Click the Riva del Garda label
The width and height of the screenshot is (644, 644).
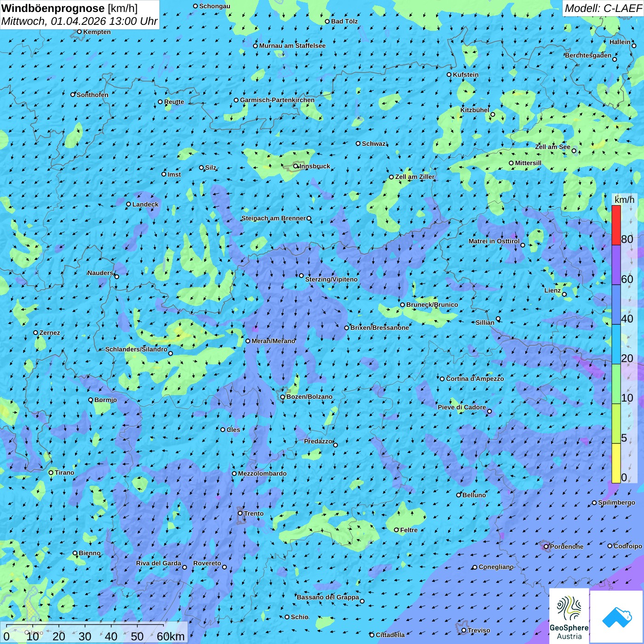158,563
